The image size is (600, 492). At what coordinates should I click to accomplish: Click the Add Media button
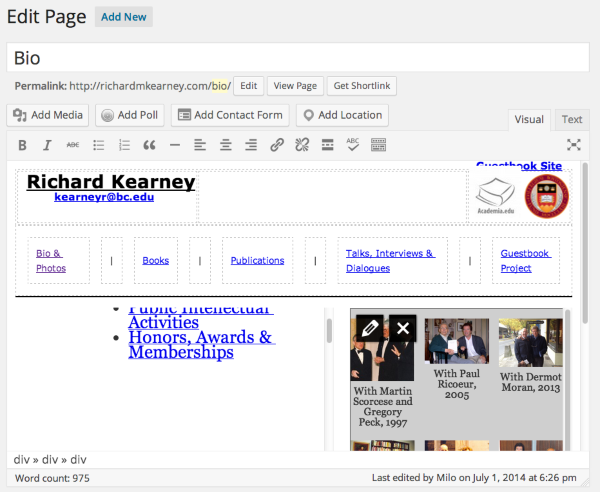tap(48, 115)
